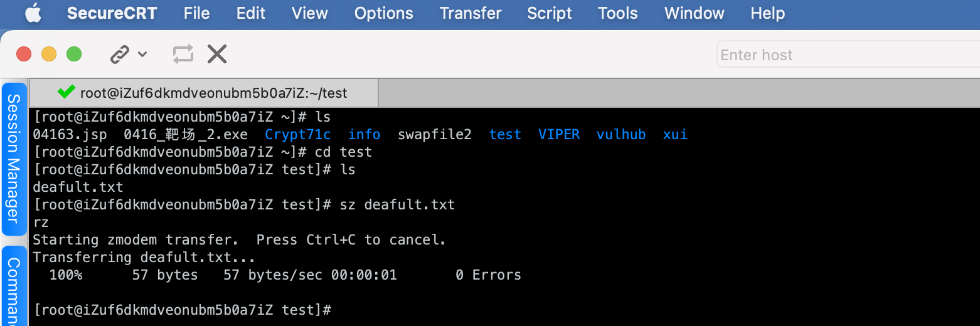Select the root@iZuf6dkmdveonubm5b0a7iZ session tab
Image resolution: width=980 pixels, height=326 pixels.
click(213, 93)
